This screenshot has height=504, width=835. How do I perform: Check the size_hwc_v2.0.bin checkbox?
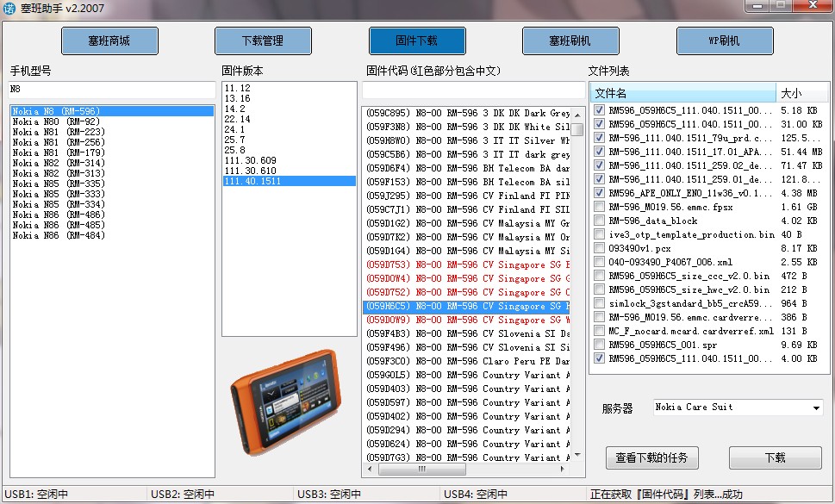point(599,289)
